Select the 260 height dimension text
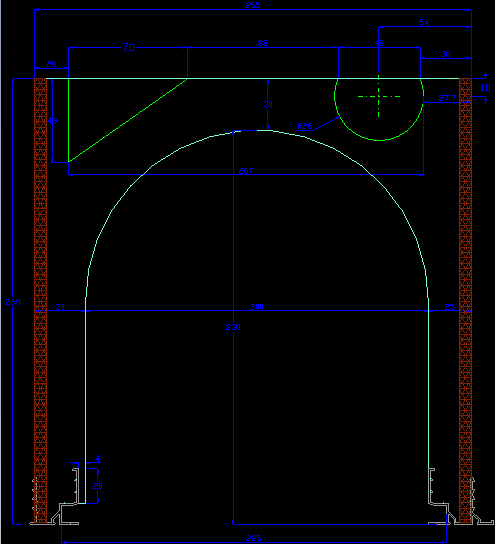Viewport: 495px width, 544px height. [x=13, y=302]
